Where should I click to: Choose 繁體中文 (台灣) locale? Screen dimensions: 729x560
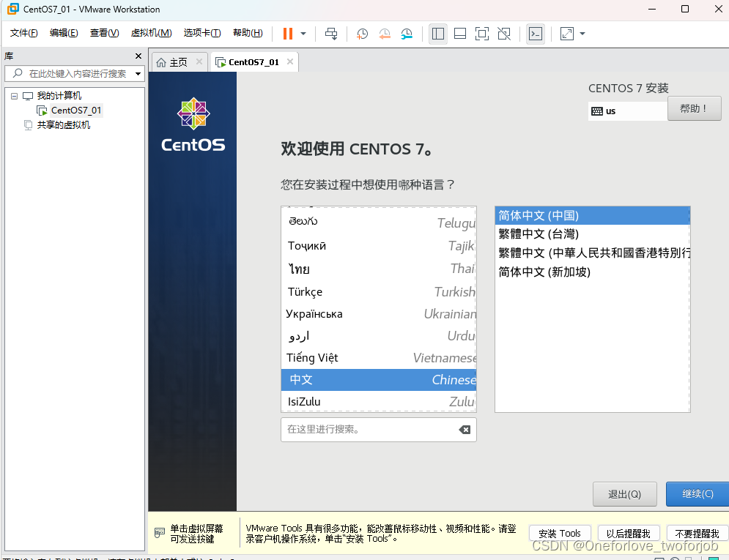point(592,234)
